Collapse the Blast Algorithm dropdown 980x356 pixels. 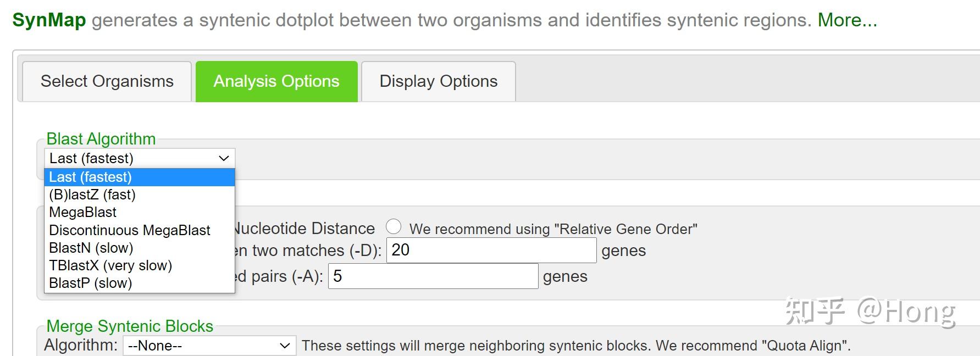[139, 158]
